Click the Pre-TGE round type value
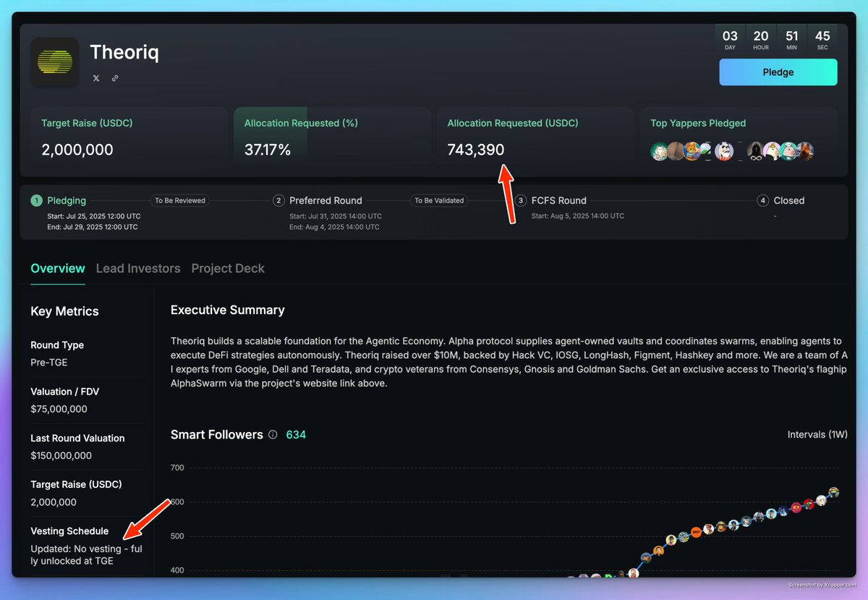This screenshot has height=600, width=868. point(49,363)
